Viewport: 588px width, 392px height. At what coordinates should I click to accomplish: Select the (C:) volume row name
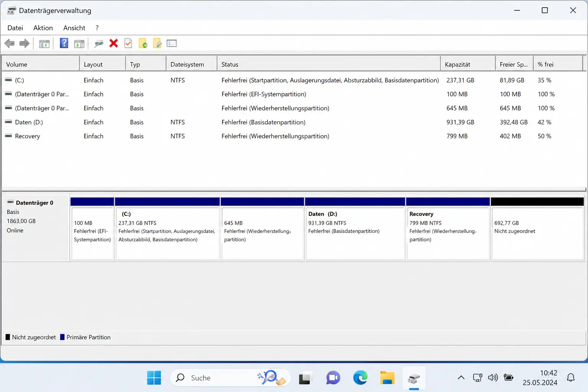point(19,80)
